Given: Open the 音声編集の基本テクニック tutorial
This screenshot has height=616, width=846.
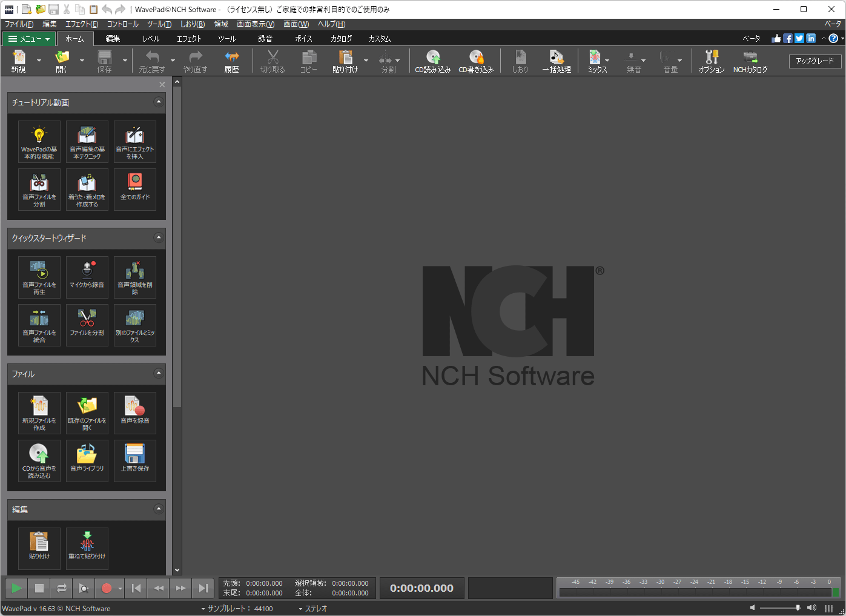Looking at the screenshot, I should (x=87, y=142).
